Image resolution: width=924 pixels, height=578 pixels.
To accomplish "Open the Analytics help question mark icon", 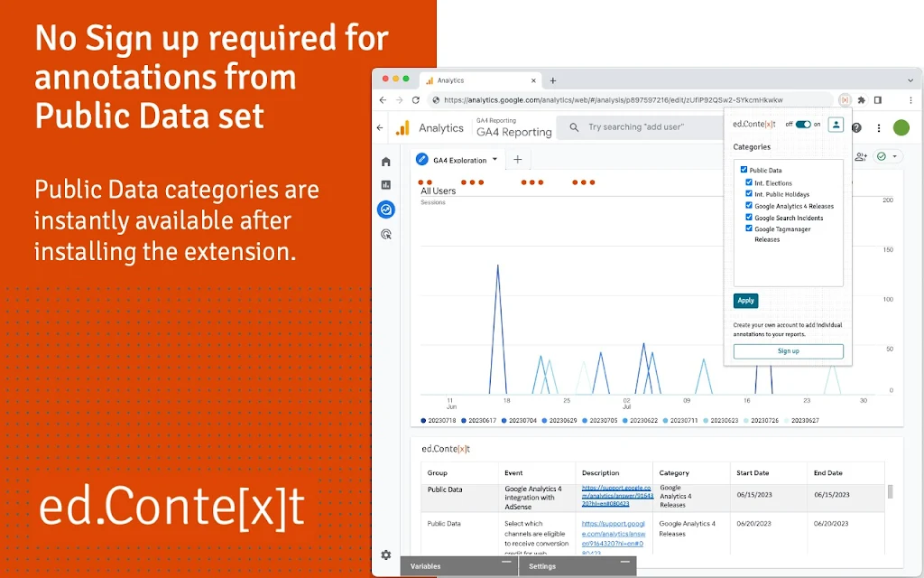I will (857, 127).
